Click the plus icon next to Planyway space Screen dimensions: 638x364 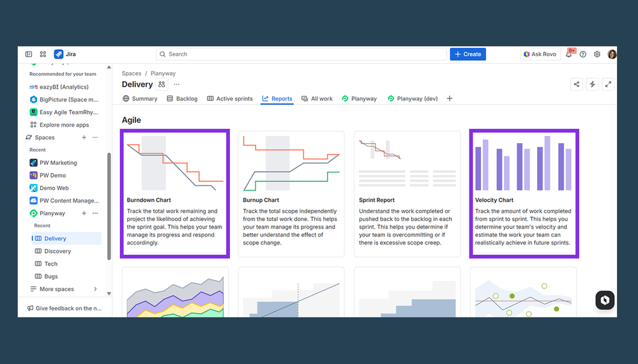[x=84, y=213]
